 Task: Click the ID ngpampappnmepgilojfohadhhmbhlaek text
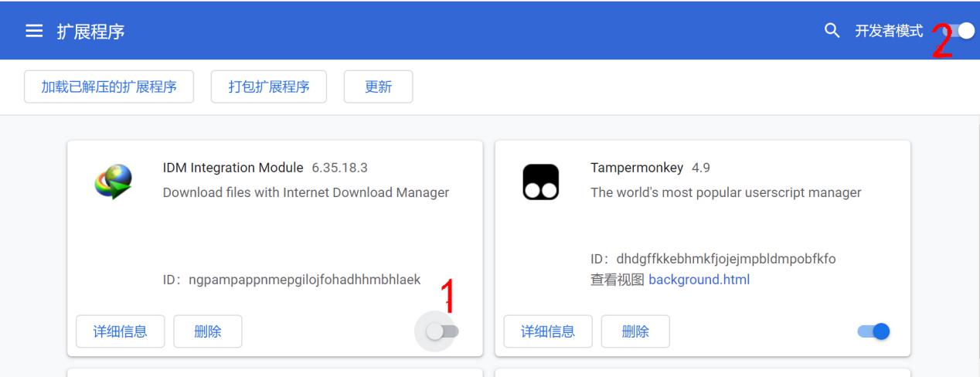pos(292,280)
